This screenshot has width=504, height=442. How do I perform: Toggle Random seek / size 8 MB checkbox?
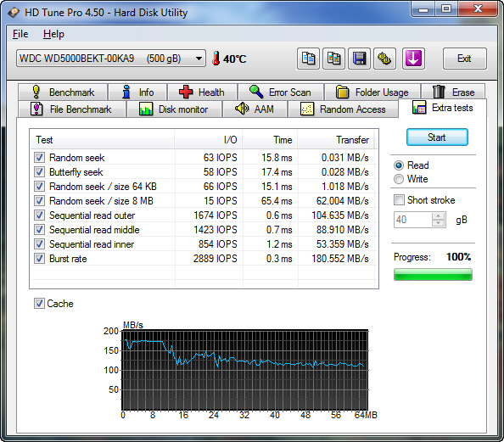(39, 201)
